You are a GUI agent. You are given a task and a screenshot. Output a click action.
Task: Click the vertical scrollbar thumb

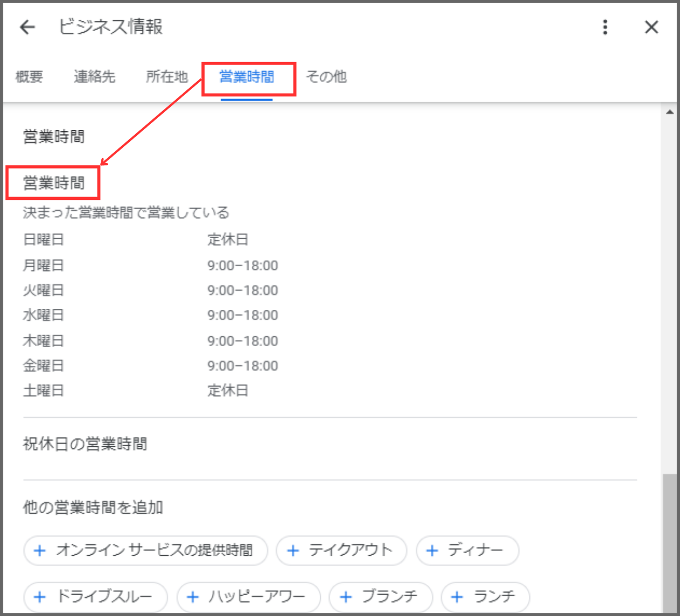coord(670,543)
